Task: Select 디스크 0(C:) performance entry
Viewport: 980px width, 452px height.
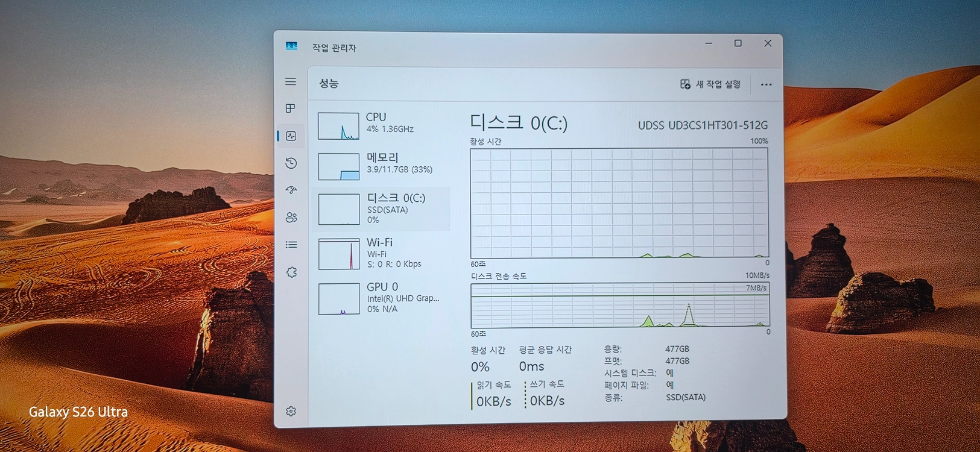Action: pos(381,209)
